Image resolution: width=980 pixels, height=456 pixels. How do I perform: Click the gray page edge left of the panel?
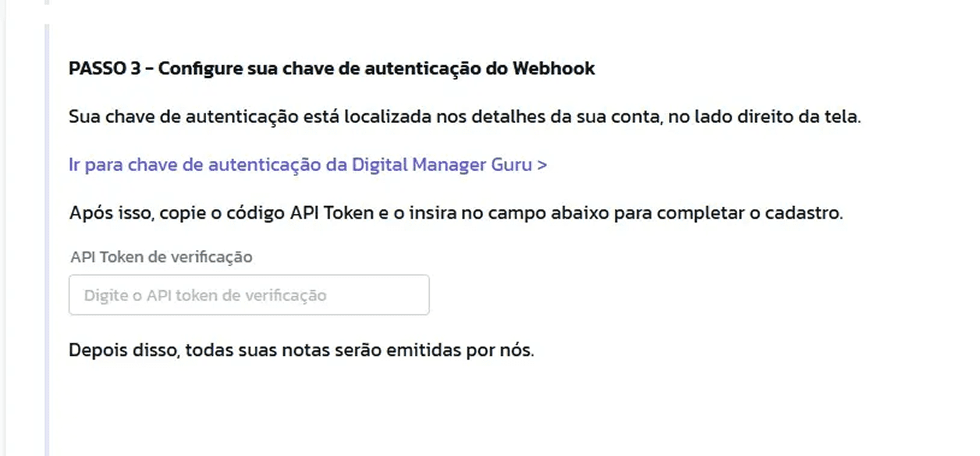click(3, 228)
